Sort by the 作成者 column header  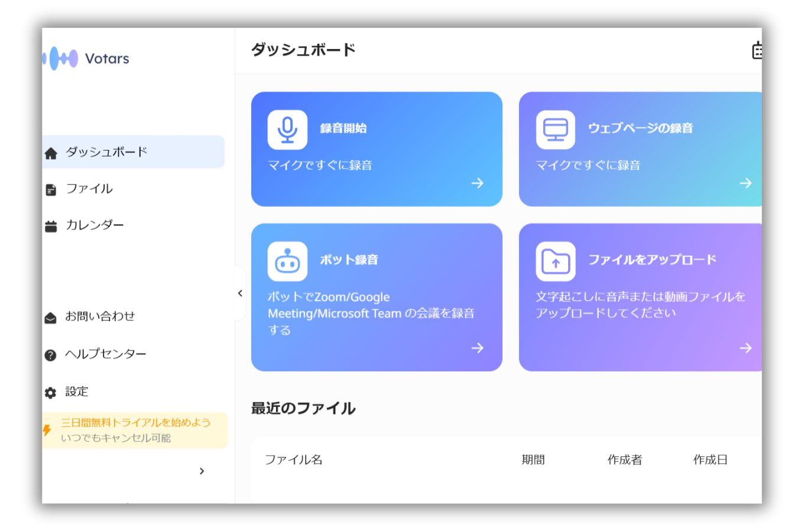[625, 460]
